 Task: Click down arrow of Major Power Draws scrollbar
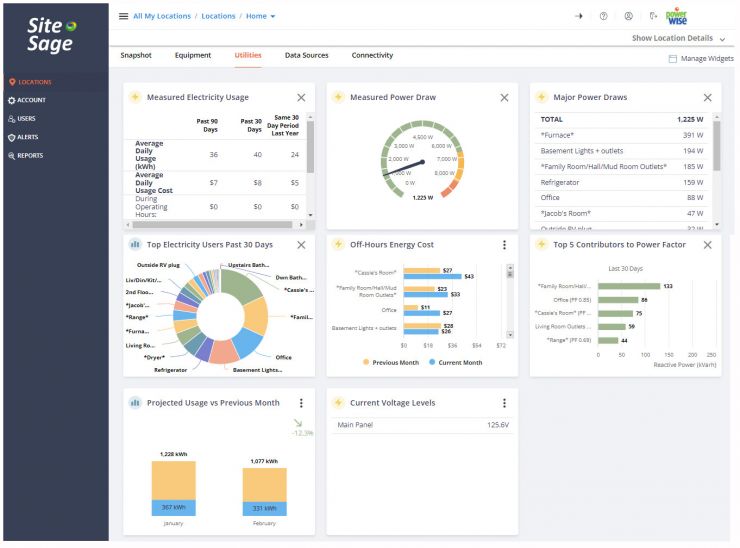click(717, 225)
